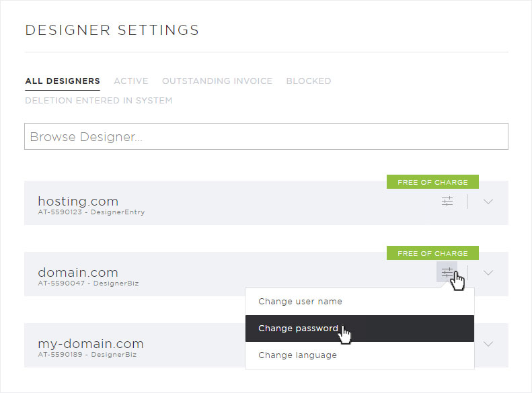The height and width of the screenshot is (393, 532).
Task: Pick Change language menu option
Action: point(360,355)
